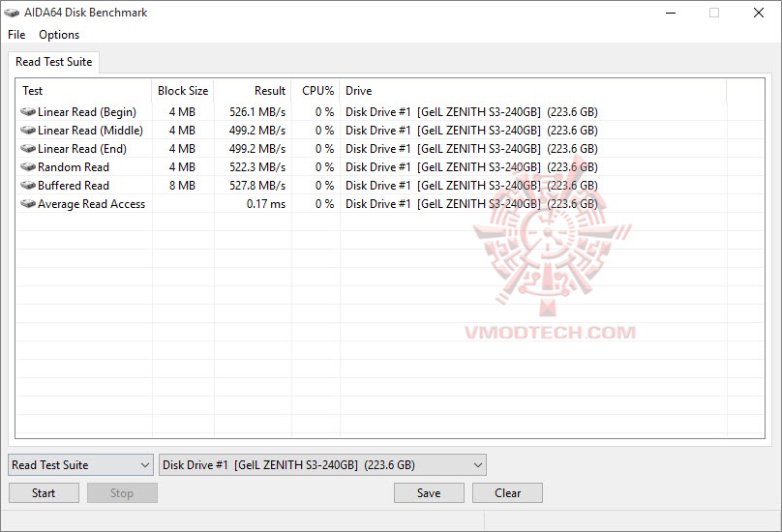Click the 8 MB block size cell

(x=182, y=186)
